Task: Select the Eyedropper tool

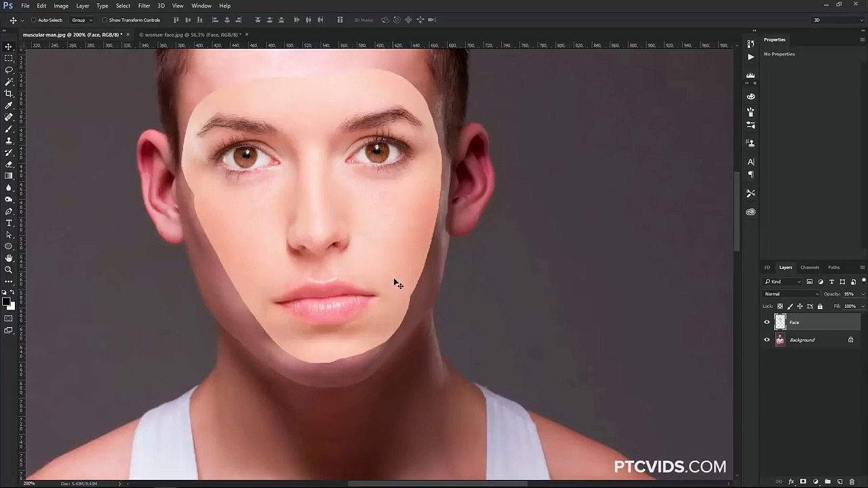Action: click(9, 105)
